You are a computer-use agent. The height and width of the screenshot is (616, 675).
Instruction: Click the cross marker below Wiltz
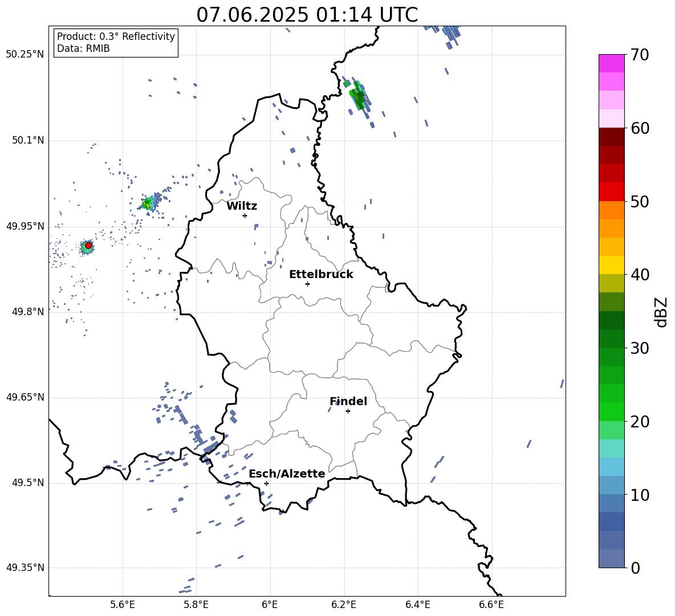[245, 215]
